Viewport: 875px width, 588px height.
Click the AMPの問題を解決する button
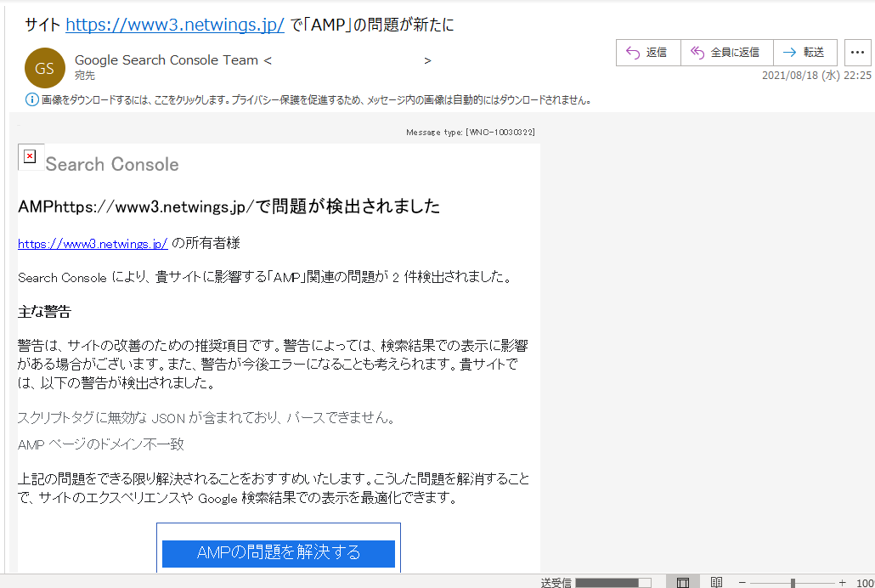(278, 553)
